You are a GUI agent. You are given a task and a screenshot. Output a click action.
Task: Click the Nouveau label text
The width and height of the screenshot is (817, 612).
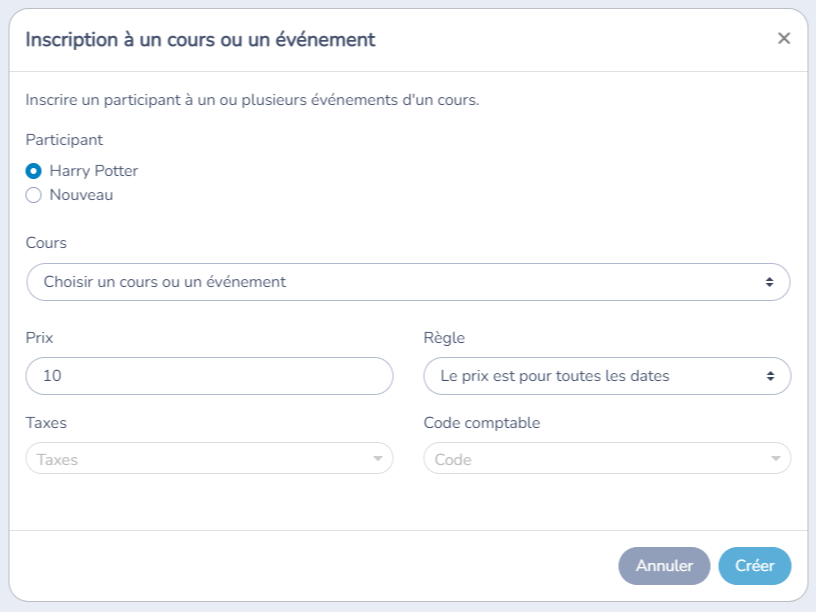[x=81, y=195]
